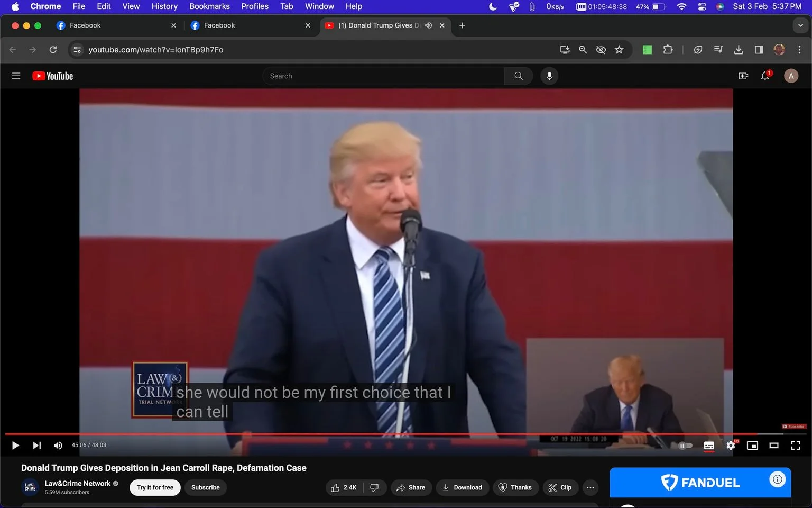Toggle third-party cookie eye icon
The height and width of the screenshot is (508, 812).
point(601,50)
